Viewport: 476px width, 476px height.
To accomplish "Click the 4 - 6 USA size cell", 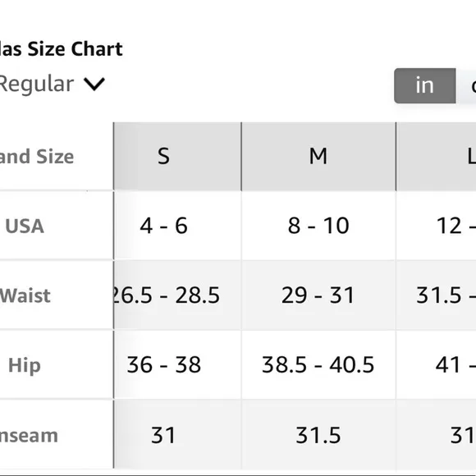I will tap(177, 226).
